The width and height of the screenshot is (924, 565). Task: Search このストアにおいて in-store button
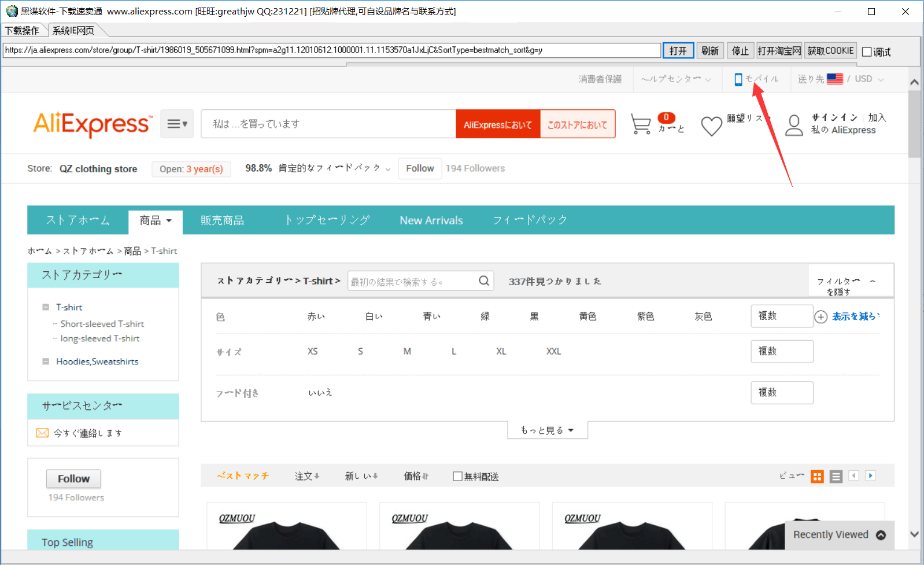tap(578, 124)
